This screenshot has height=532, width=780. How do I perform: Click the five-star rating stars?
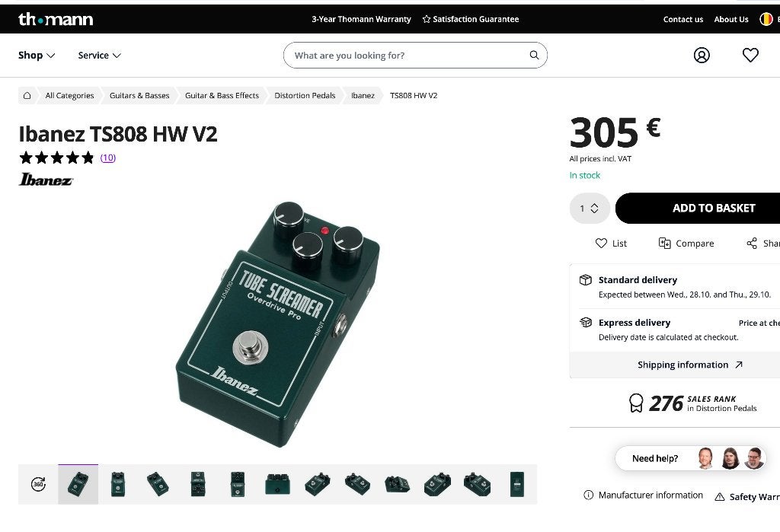coord(56,158)
